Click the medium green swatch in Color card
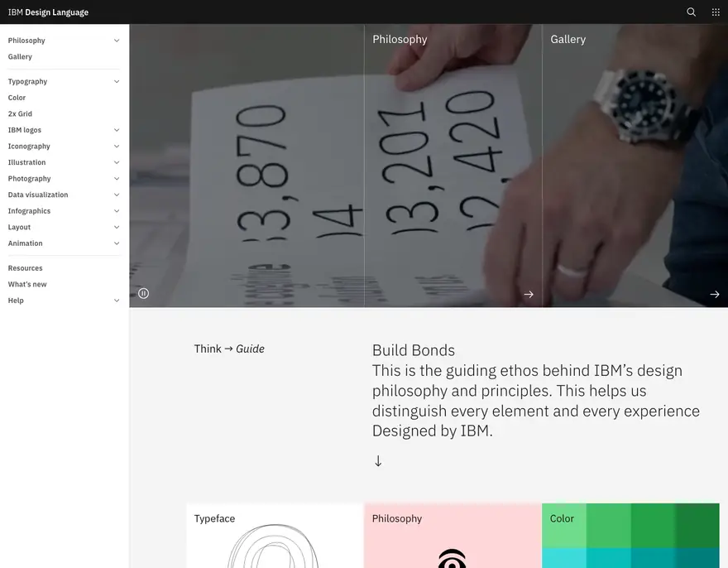728x568 pixels. coord(608,525)
